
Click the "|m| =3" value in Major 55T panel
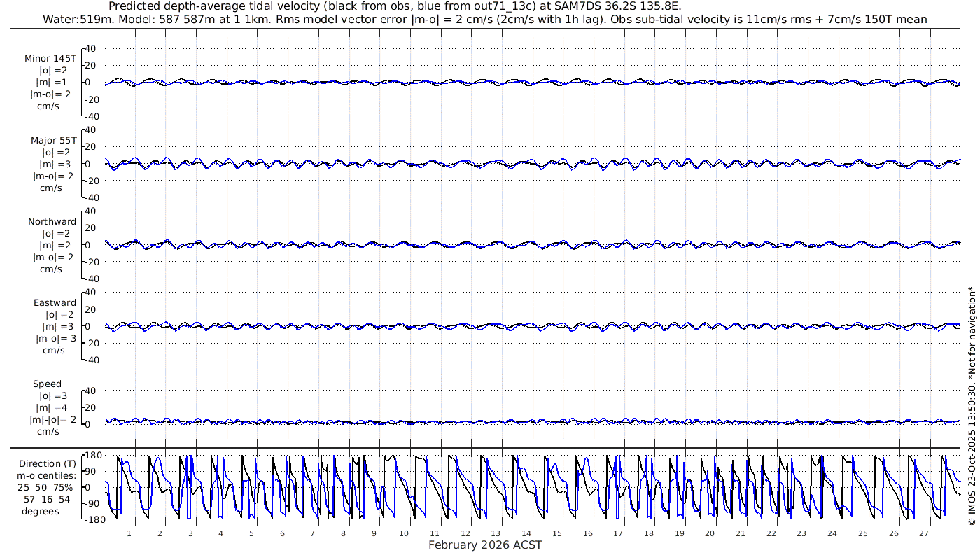point(55,164)
